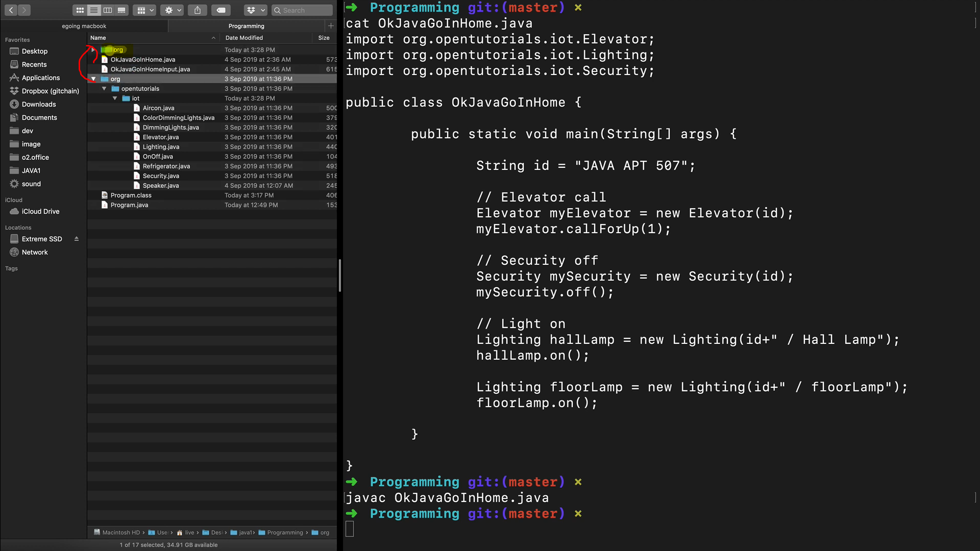Switch to icon view in Finder
Screen dimensions: 980x551
point(80,10)
